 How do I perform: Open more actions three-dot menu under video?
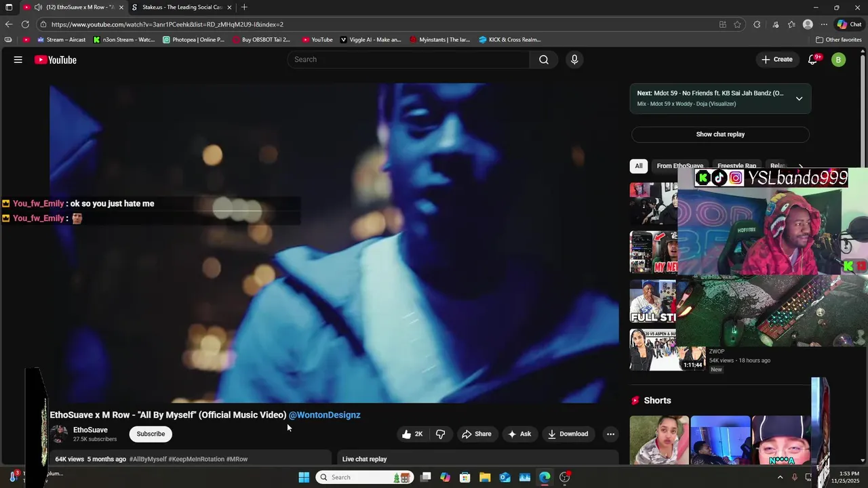610,434
